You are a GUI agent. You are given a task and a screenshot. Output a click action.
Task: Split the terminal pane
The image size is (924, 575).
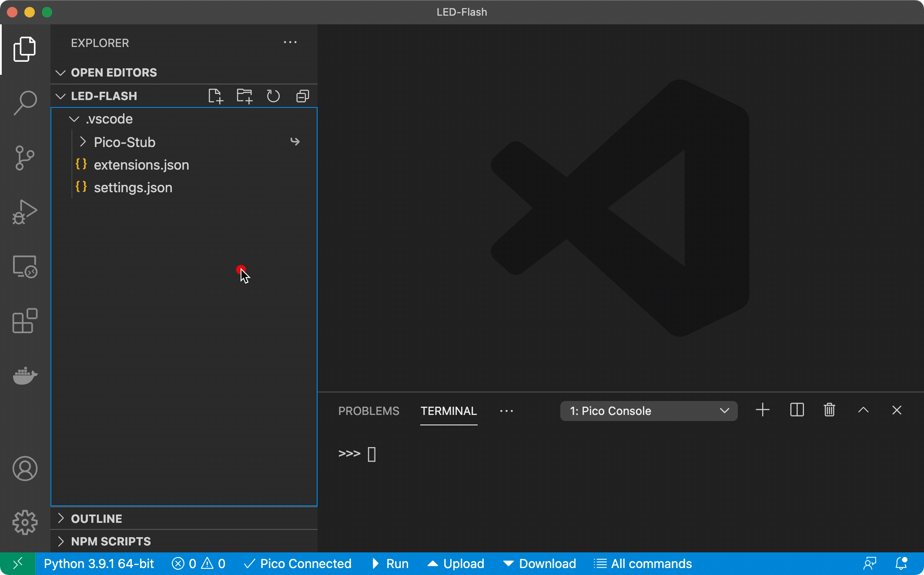tap(797, 410)
